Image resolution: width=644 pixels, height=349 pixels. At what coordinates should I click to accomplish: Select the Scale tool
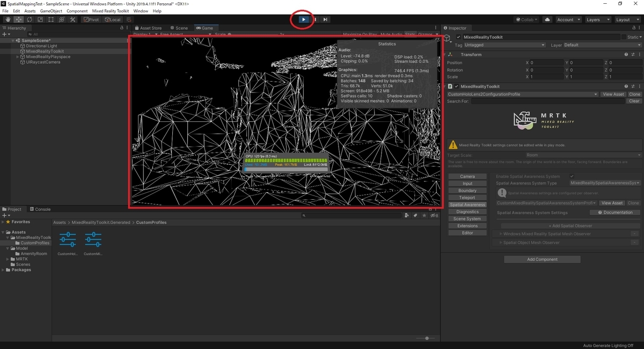[40, 20]
